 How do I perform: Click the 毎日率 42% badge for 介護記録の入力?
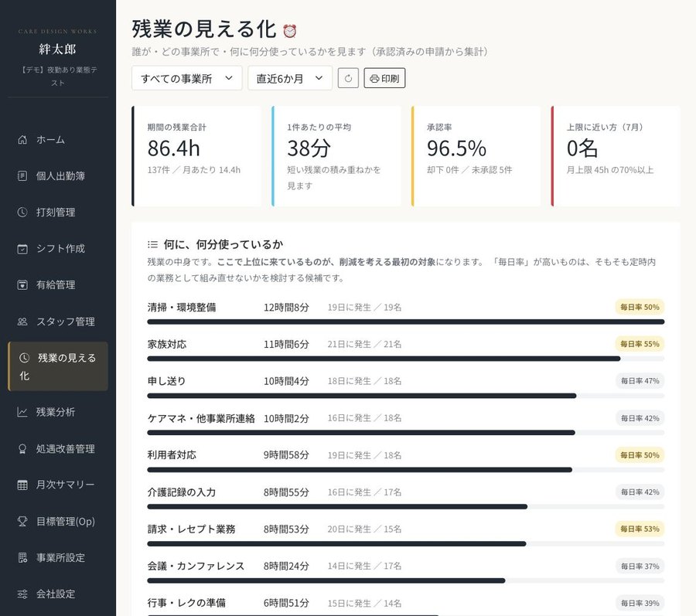640,492
